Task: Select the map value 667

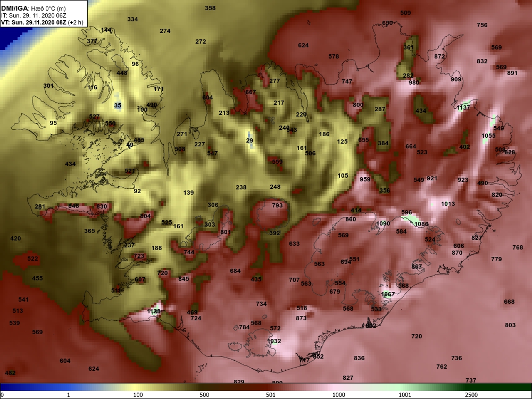Action: click(251, 92)
